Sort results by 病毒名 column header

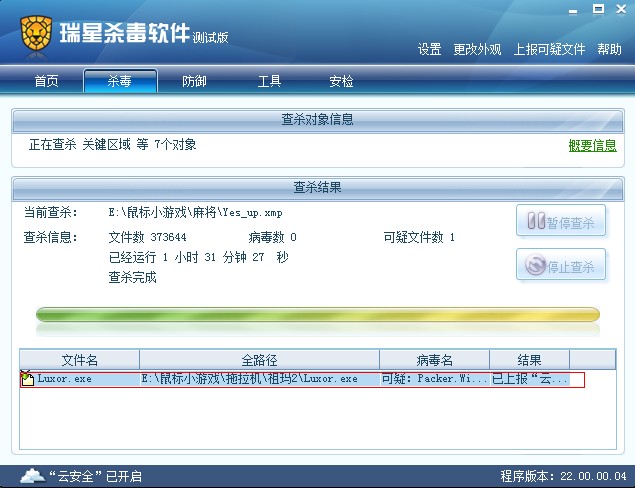(435, 360)
